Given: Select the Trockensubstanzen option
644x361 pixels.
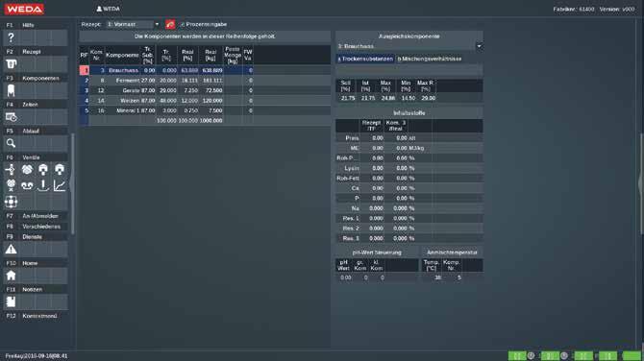Looking at the screenshot, I should pyautogui.click(x=365, y=60).
